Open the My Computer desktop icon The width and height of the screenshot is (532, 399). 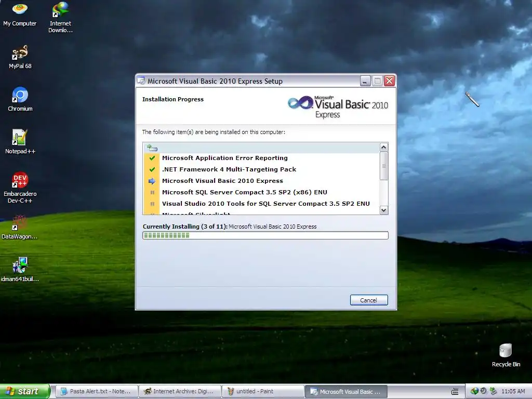(20, 14)
